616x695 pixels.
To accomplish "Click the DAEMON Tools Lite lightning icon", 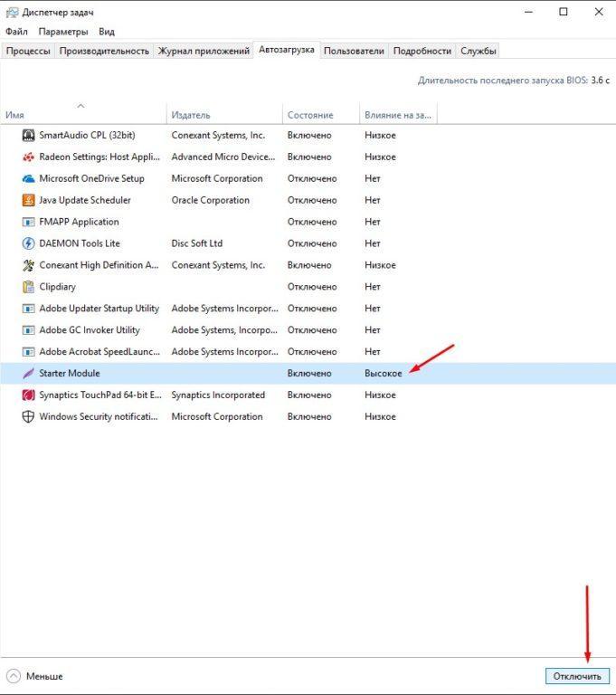I will [x=28, y=243].
